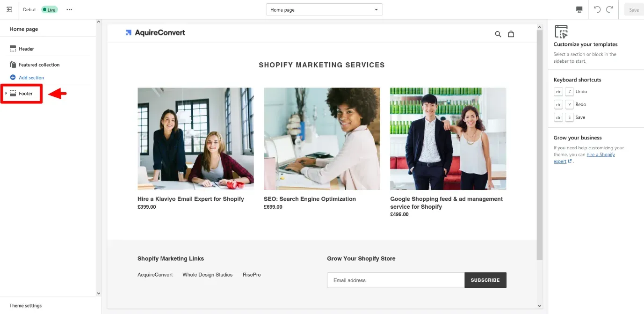Click the Save button
The image size is (644, 314).
click(634, 10)
